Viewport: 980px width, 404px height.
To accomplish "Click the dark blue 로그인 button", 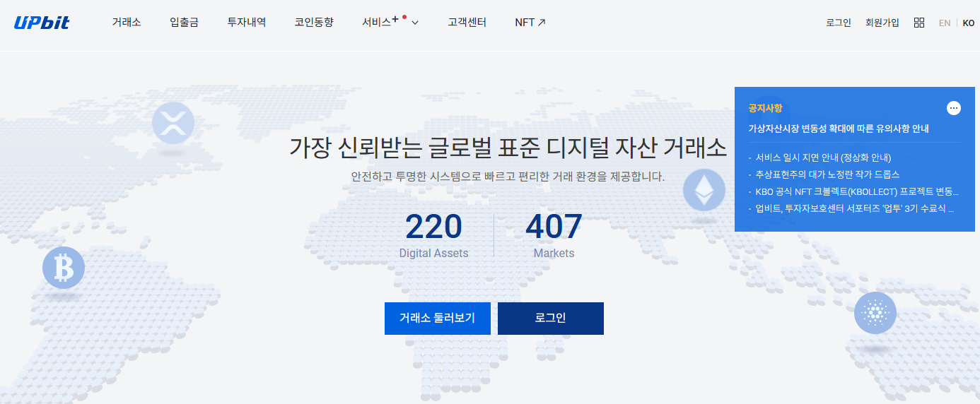I will [551, 319].
